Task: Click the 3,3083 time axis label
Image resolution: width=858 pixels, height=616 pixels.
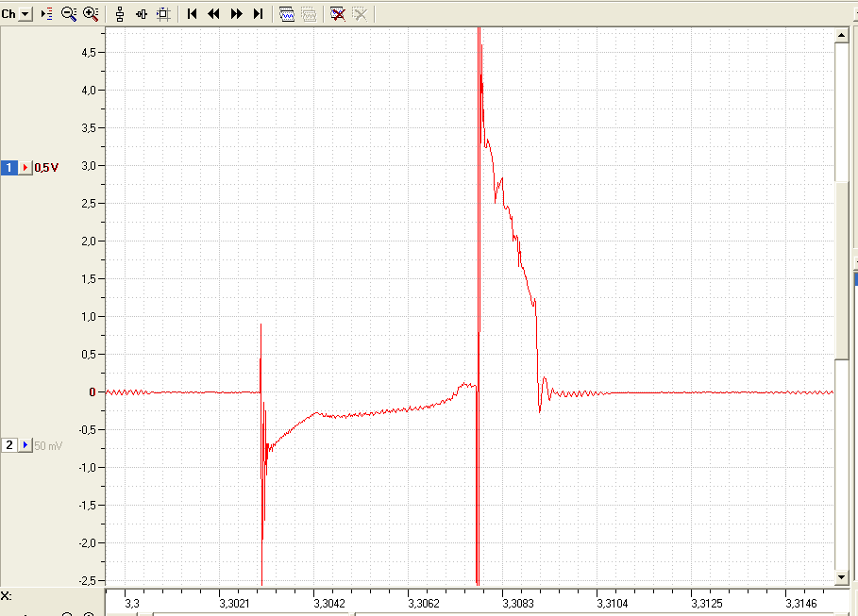Action: (x=518, y=604)
